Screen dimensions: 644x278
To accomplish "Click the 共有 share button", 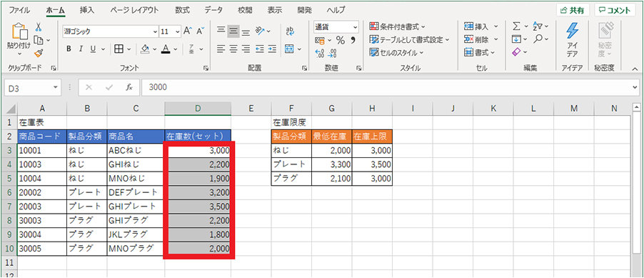I will click(x=573, y=10).
